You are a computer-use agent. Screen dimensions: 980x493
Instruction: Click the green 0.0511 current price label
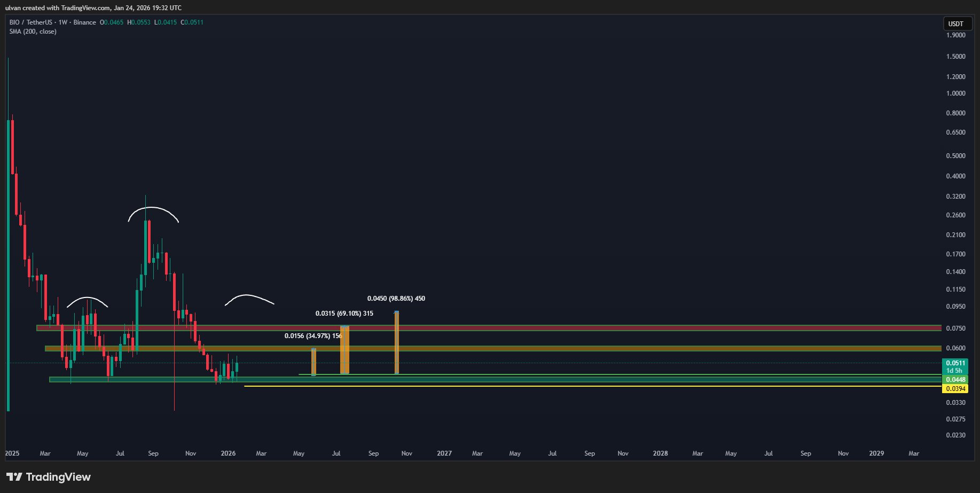[955, 363]
